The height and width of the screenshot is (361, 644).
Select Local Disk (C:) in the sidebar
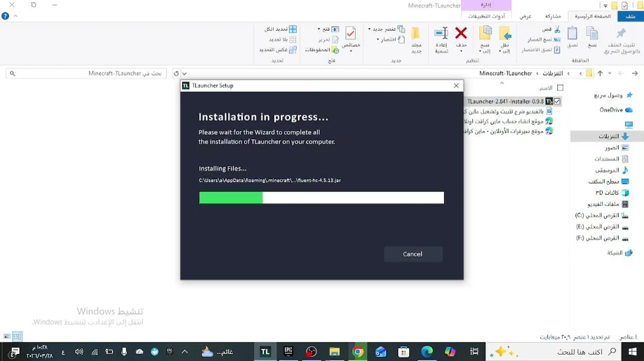click(x=602, y=215)
